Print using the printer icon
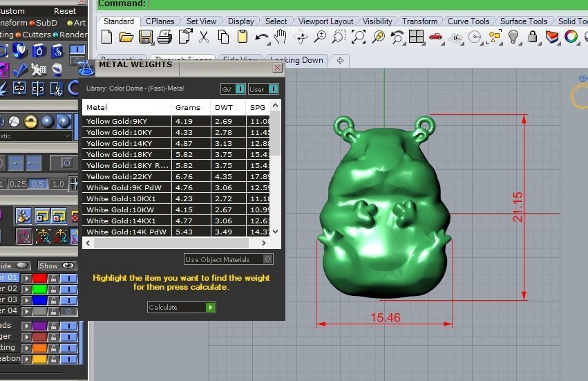The height and width of the screenshot is (381, 588). pyautogui.click(x=164, y=37)
